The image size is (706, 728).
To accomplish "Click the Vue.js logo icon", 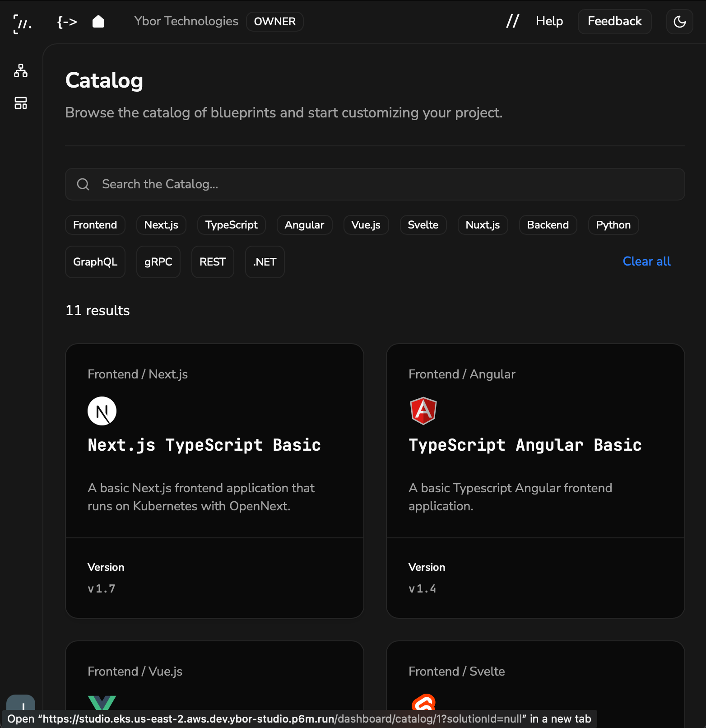I will 102,703.
